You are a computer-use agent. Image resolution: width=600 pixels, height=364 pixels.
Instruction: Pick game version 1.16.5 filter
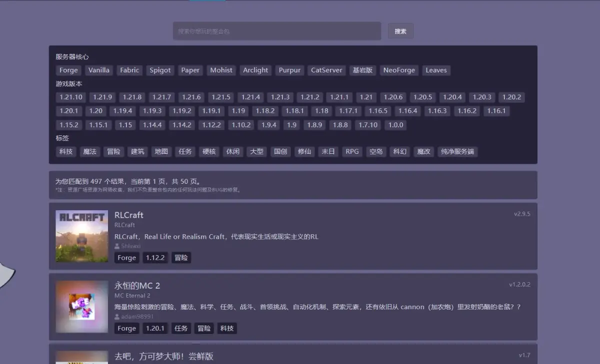[378, 111]
